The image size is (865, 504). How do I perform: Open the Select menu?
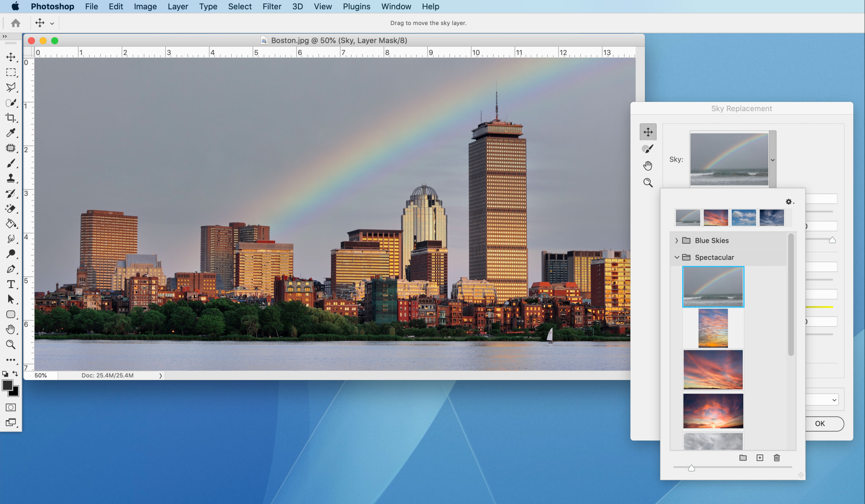point(240,6)
